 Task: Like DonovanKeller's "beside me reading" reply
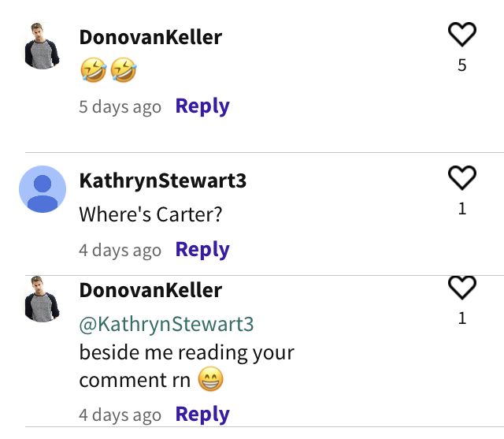coord(462,288)
